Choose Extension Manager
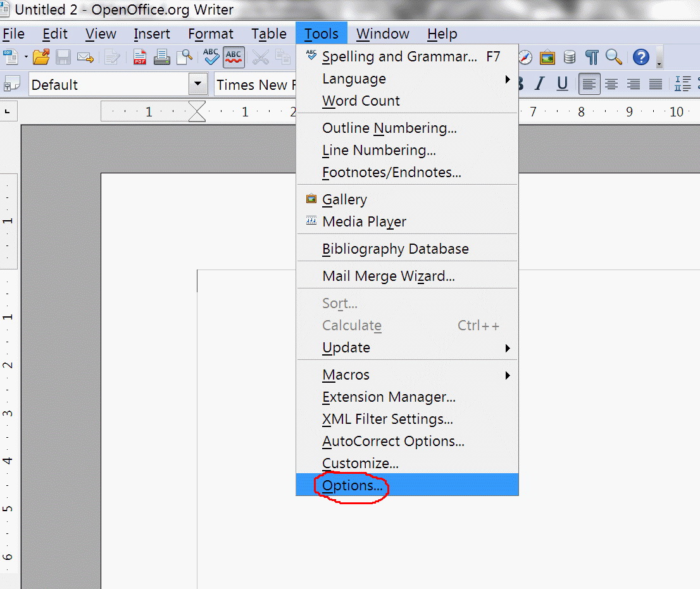 407,397
